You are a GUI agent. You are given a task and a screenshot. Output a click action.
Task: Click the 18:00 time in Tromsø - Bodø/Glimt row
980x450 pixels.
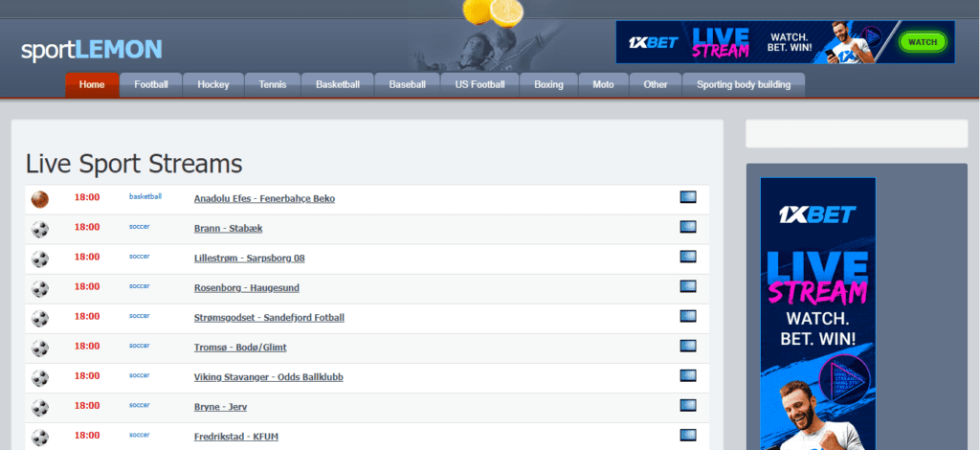click(x=87, y=347)
